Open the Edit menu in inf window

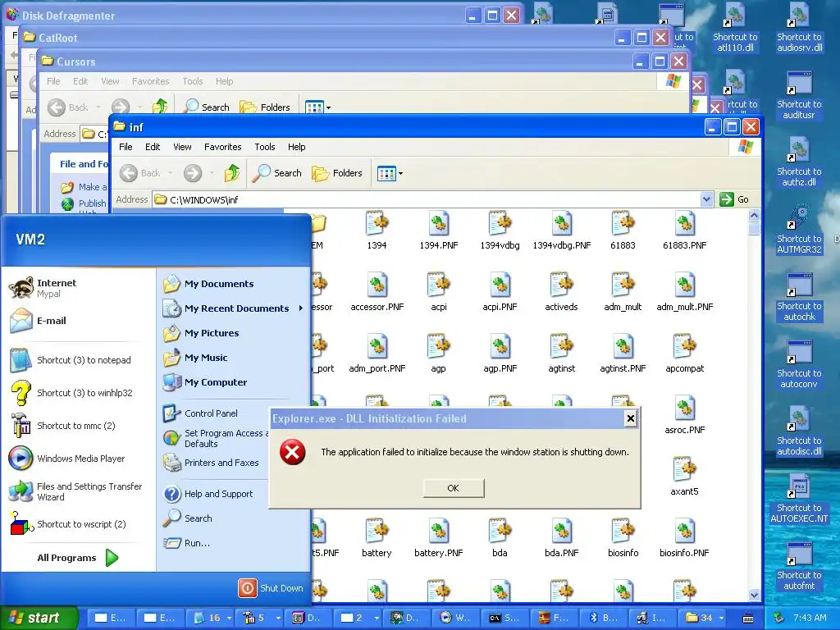point(153,147)
